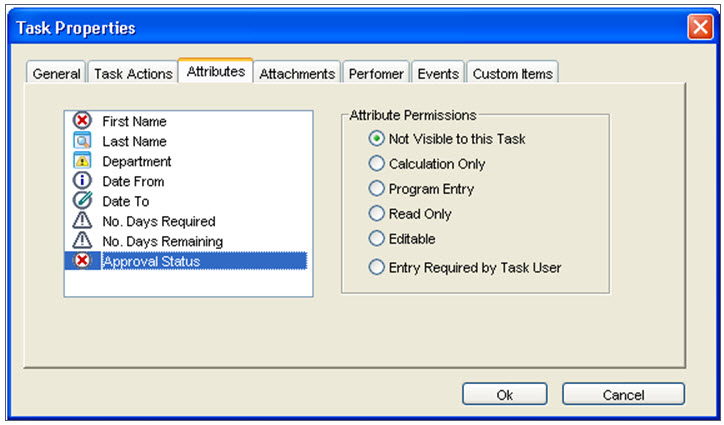Click the triangle icon beside No. Days Required

pyautogui.click(x=82, y=220)
